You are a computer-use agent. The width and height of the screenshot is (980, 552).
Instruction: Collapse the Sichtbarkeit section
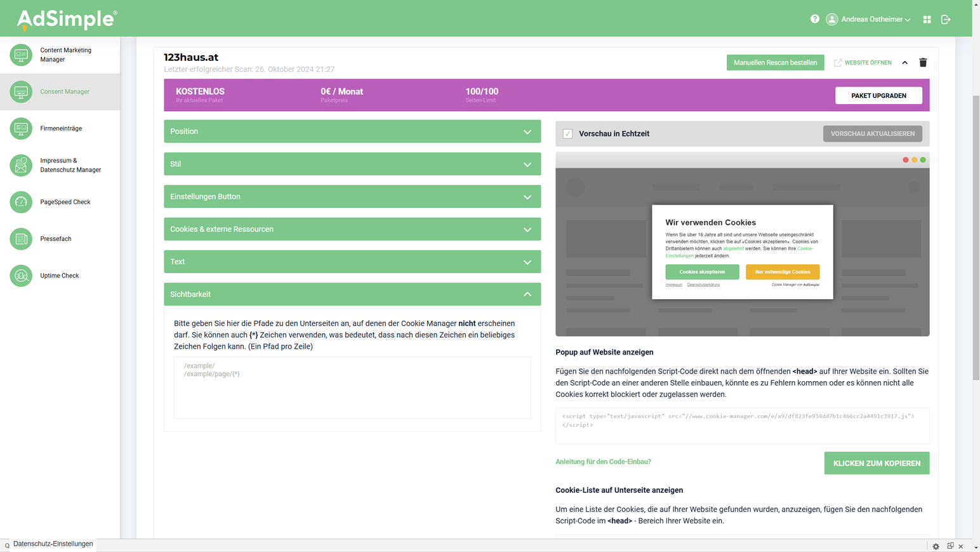coord(352,294)
